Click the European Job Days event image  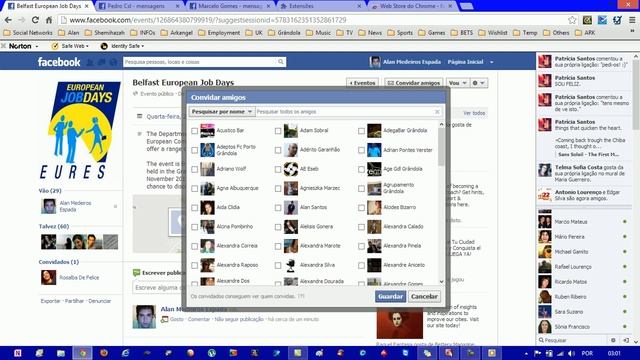pos(80,130)
